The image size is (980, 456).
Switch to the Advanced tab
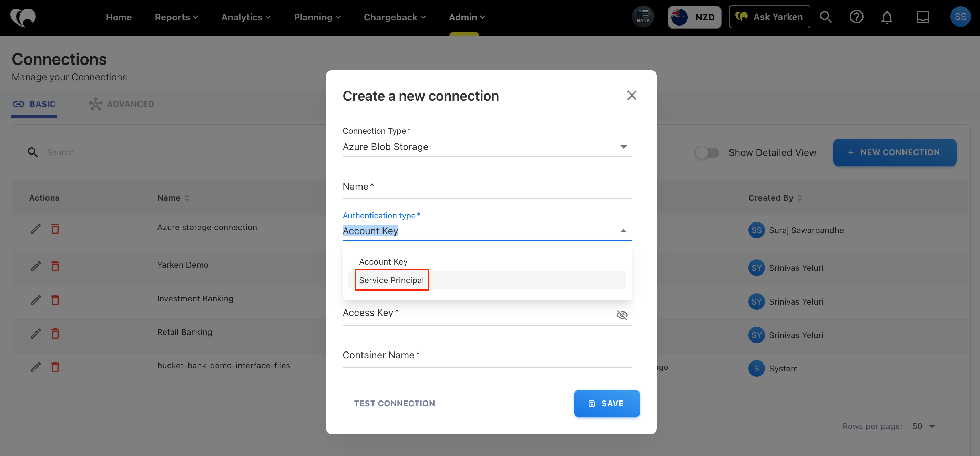(x=121, y=104)
